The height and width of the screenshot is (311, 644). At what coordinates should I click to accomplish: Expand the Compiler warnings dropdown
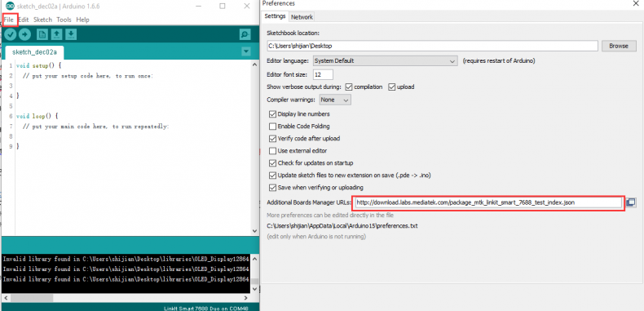(x=335, y=100)
